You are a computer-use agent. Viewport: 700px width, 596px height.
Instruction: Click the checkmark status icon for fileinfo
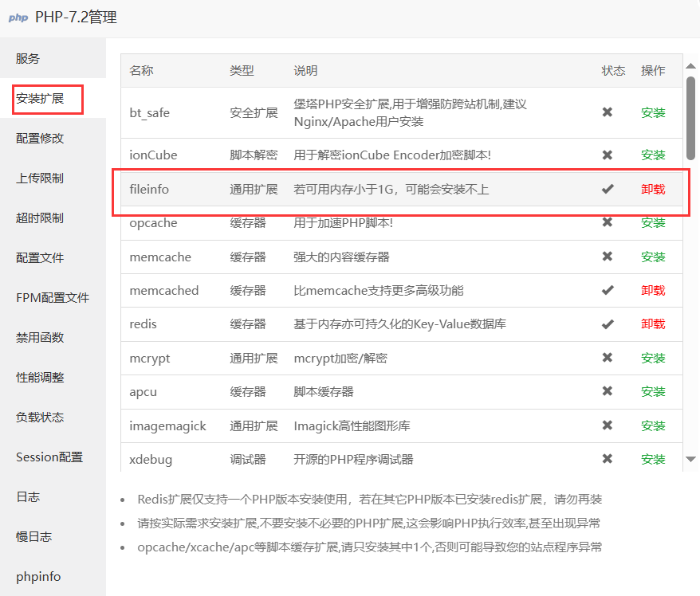(x=608, y=189)
